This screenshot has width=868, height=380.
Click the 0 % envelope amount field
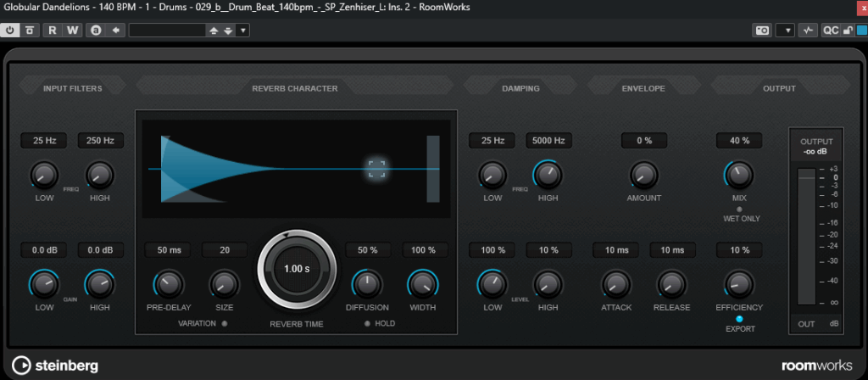pyautogui.click(x=644, y=141)
